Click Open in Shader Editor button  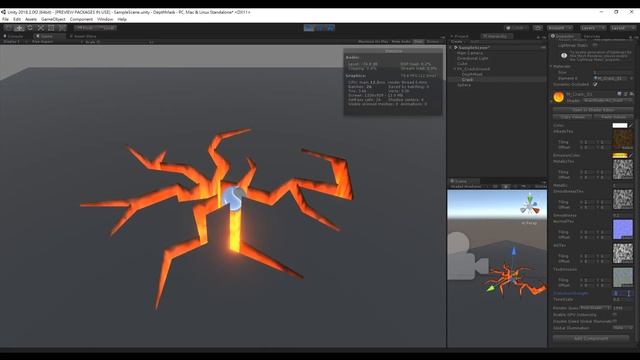(593, 110)
